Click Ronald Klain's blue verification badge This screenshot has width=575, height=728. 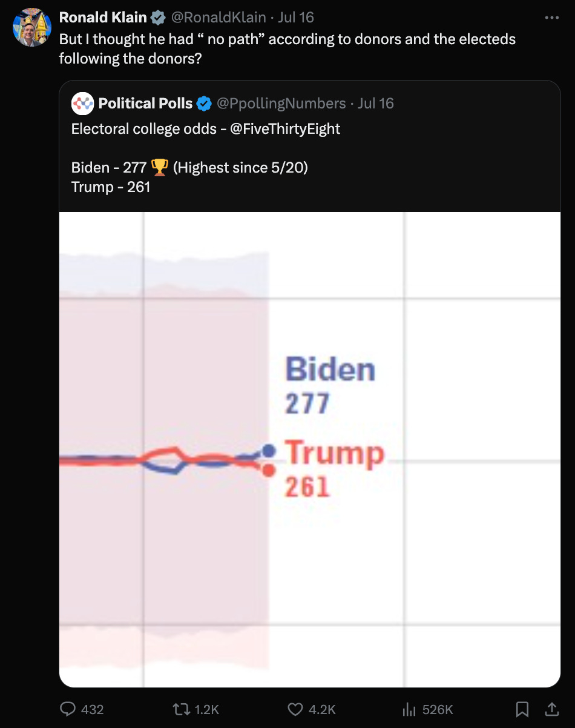point(158,17)
